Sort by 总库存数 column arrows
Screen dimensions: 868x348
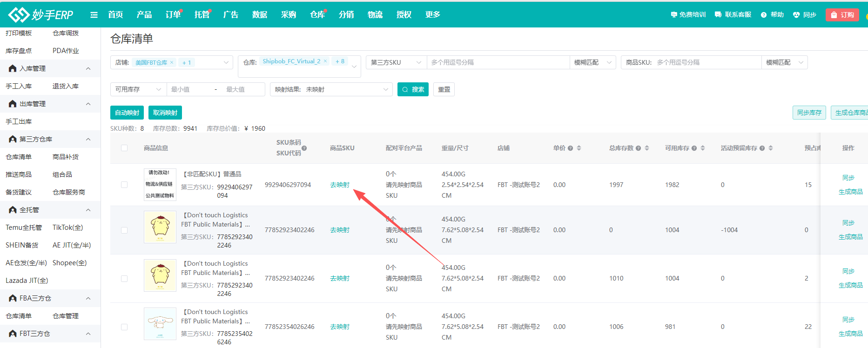647,148
